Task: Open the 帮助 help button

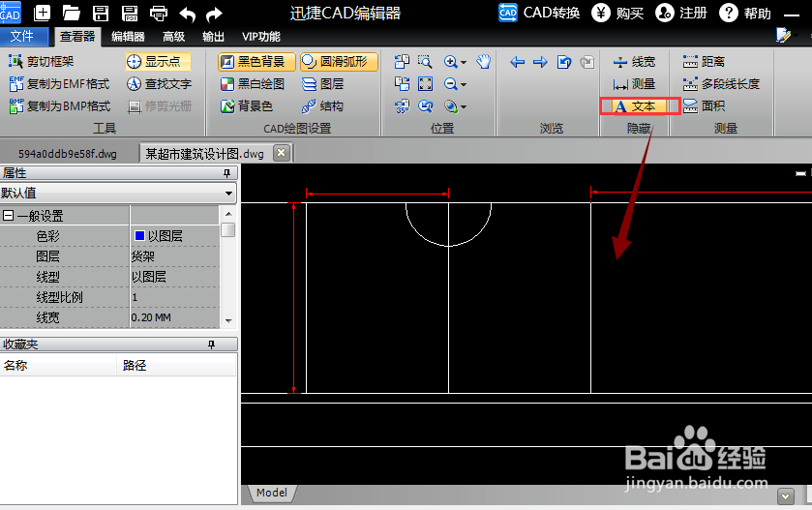Action: coord(745,13)
